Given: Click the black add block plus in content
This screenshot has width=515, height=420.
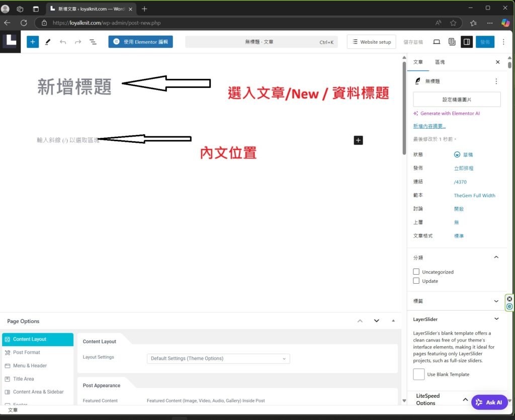Looking at the screenshot, I should 358,140.
